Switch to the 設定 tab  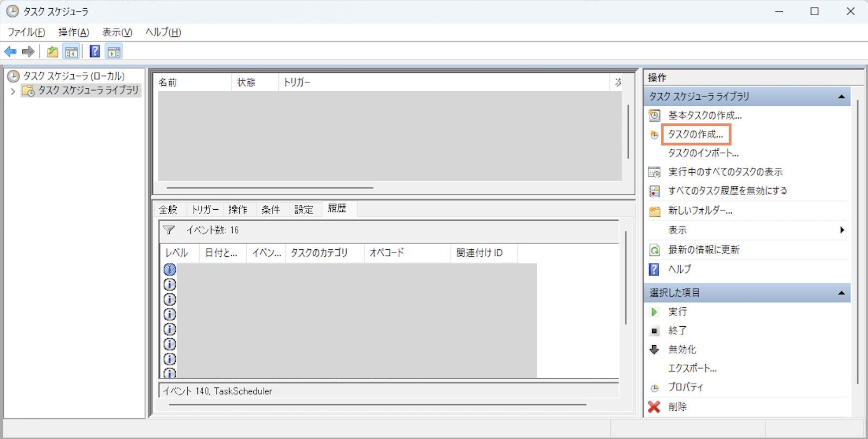coord(304,210)
